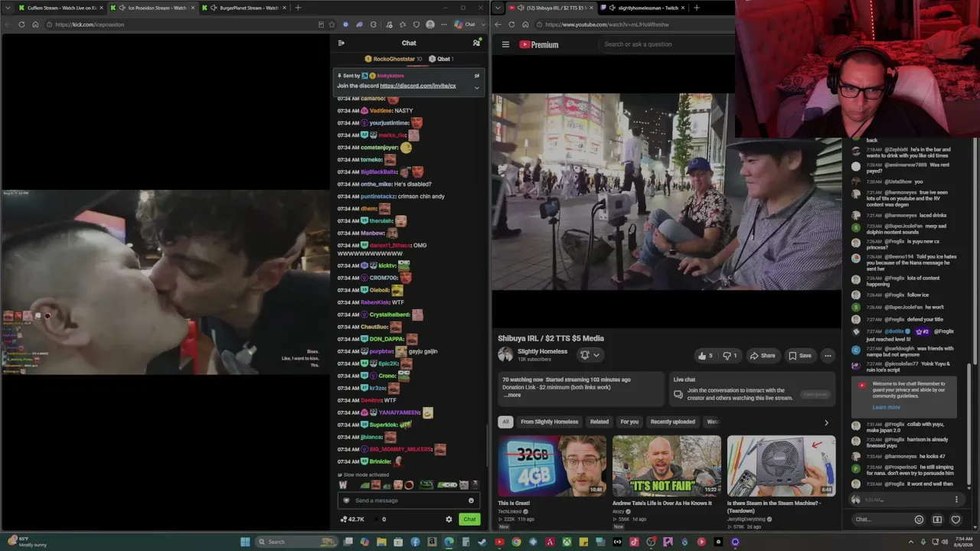Collapse Kick chat with the arrow icon
Viewport: 980px width, 551px height.
341,43
